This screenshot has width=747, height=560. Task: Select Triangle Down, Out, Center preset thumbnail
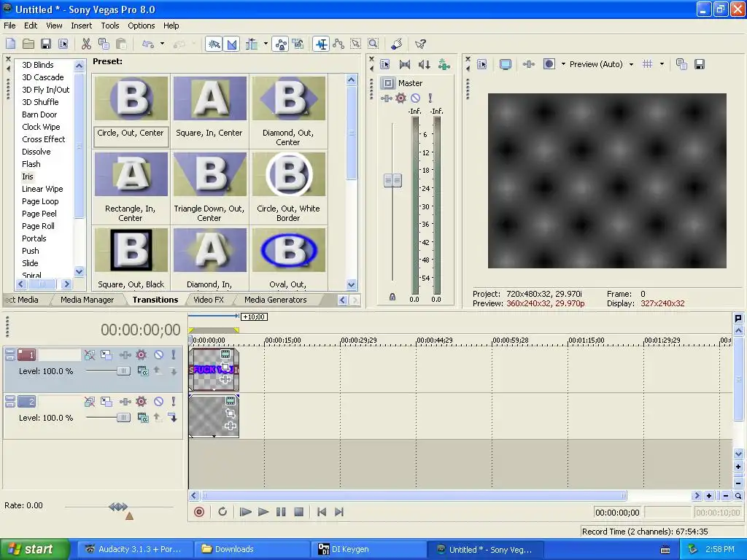[210, 174]
